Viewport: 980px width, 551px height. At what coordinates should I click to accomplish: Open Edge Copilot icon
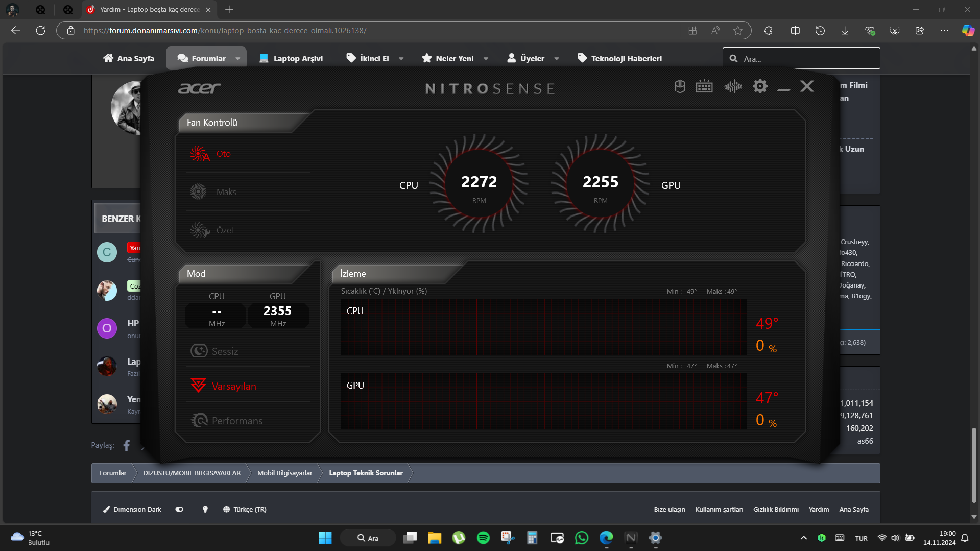pos(968,31)
